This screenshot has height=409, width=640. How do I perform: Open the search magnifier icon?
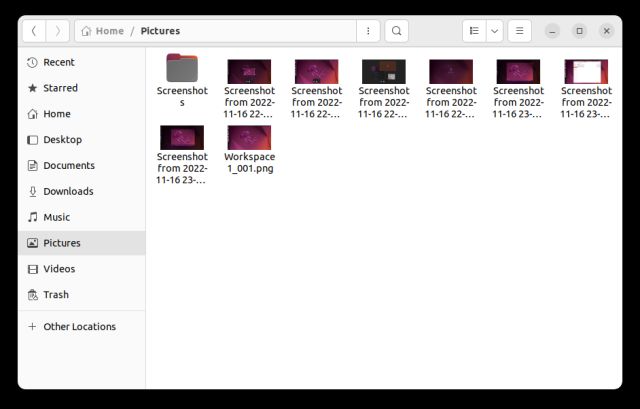coord(397,31)
